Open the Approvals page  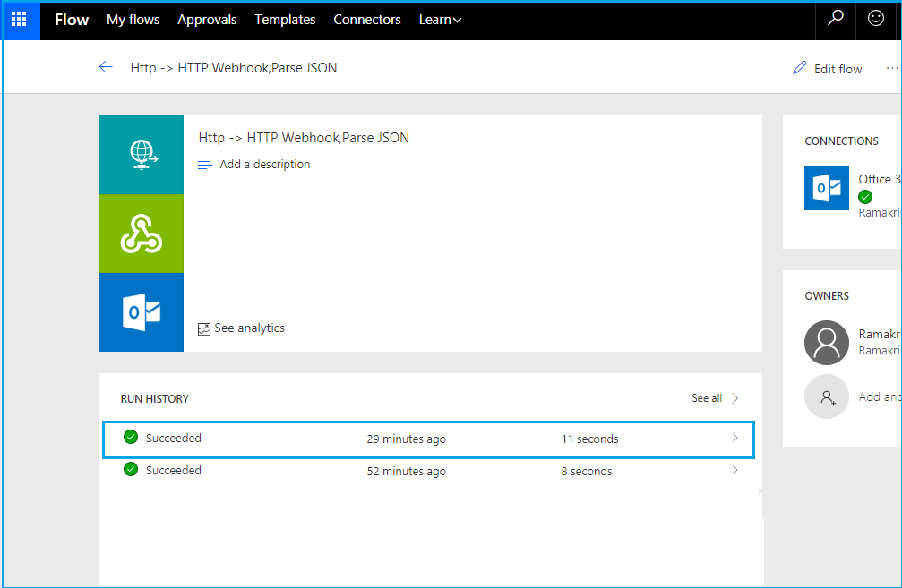[x=207, y=20]
